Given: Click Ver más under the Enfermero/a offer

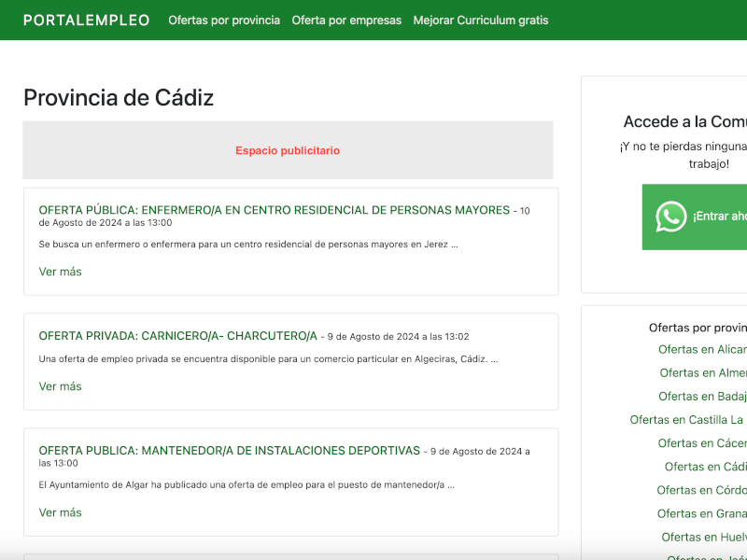Looking at the screenshot, I should point(60,272).
